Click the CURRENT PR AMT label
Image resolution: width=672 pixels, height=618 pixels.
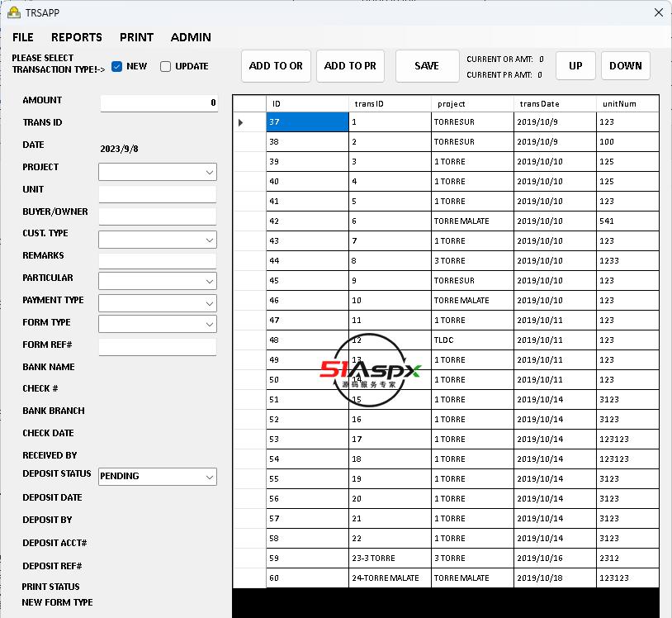[x=499, y=75]
